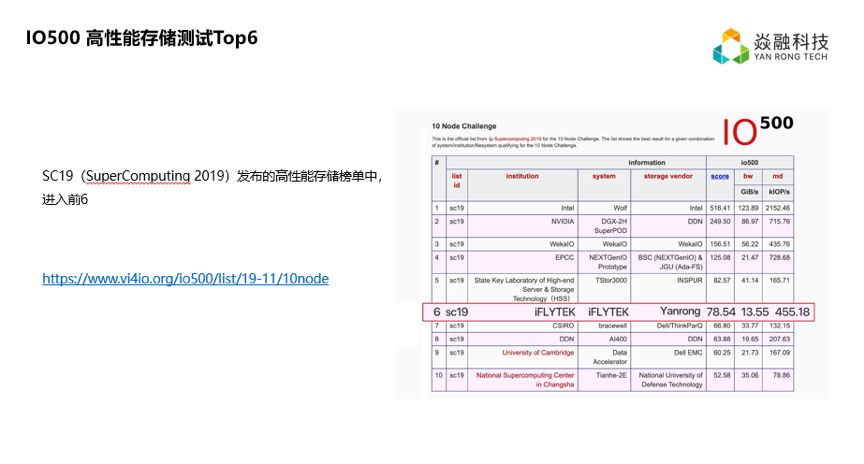Click the 'Dell/ThinkParQ' vendor cell
Screen dimensions: 864x464
679,326
